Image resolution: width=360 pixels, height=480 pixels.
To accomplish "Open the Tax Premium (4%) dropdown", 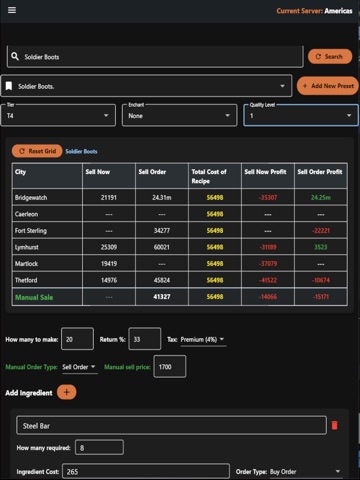I will [x=203, y=340].
